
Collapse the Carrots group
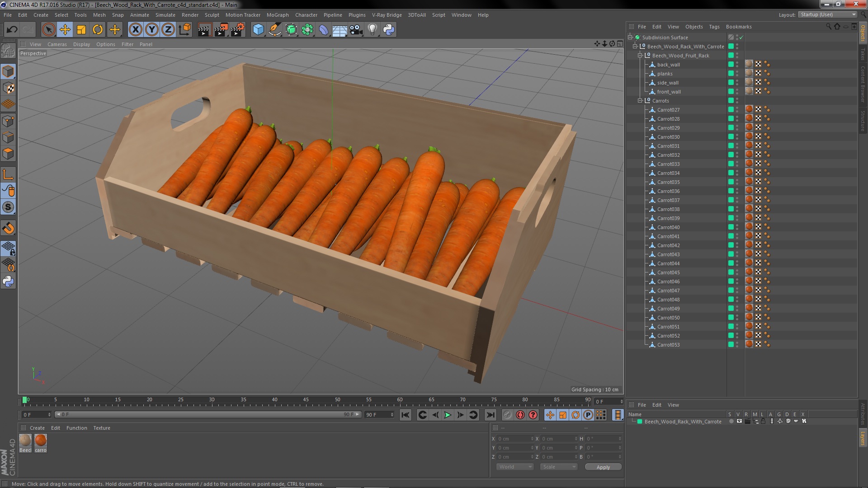coord(640,101)
